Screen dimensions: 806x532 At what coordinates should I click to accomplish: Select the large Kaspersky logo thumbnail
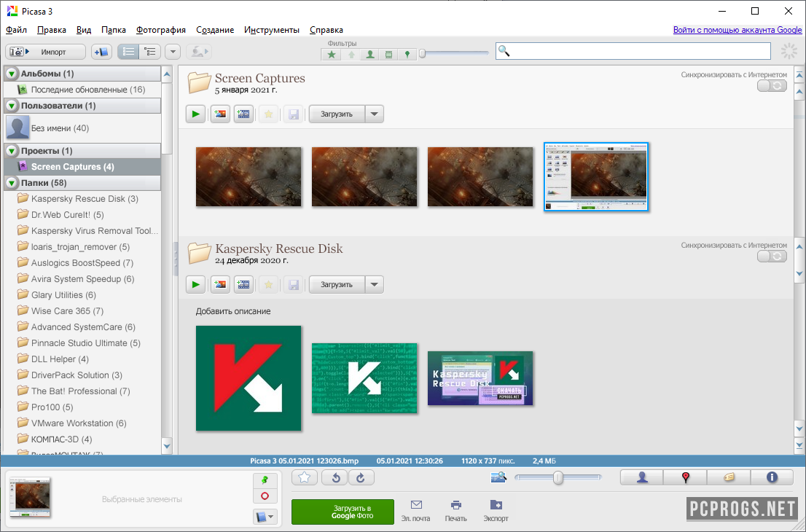[x=249, y=378]
